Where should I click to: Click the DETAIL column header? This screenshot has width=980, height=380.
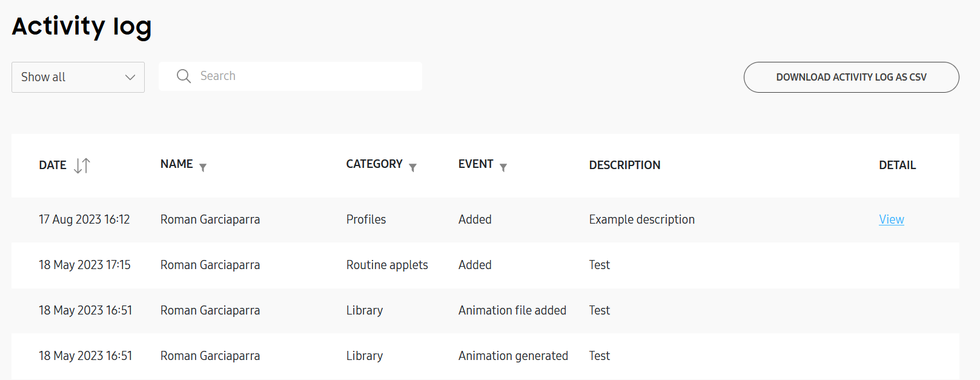pos(898,165)
